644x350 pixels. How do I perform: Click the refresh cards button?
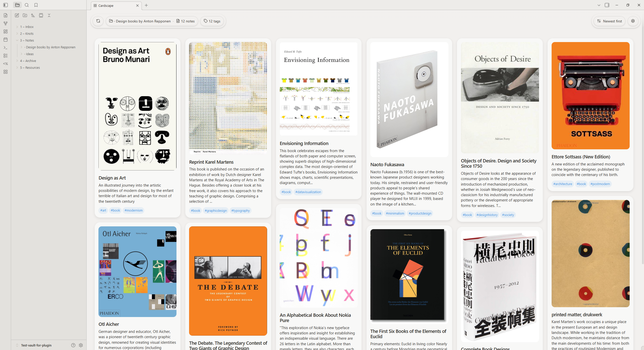pyautogui.click(x=98, y=21)
